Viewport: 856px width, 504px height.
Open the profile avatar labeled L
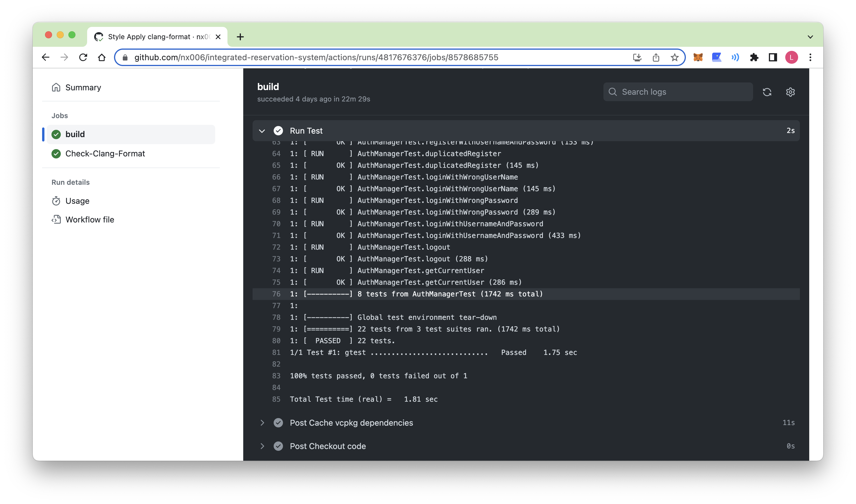pos(791,57)
